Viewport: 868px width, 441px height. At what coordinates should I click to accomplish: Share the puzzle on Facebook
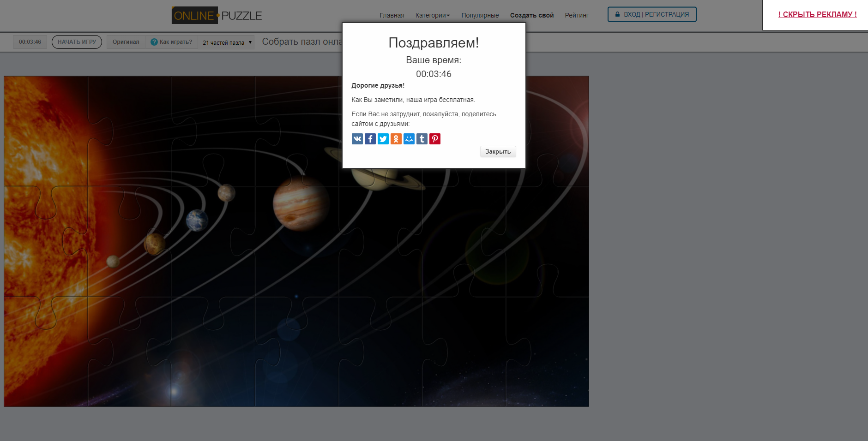tap(370, 139)
